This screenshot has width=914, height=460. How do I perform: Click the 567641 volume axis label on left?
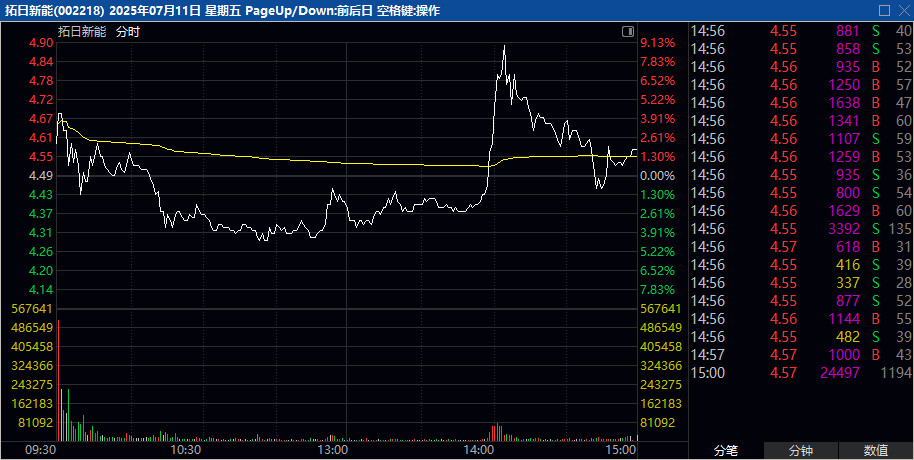tap(28, 309)
